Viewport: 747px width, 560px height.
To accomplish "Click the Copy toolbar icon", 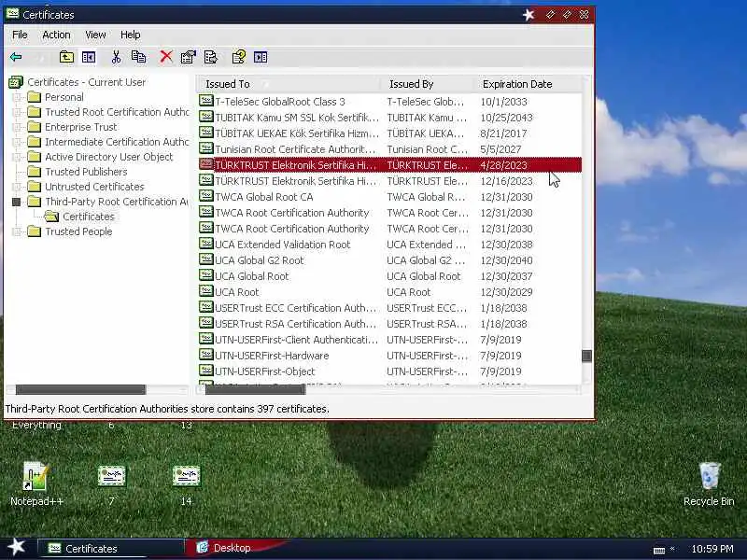I will point(138,57).
